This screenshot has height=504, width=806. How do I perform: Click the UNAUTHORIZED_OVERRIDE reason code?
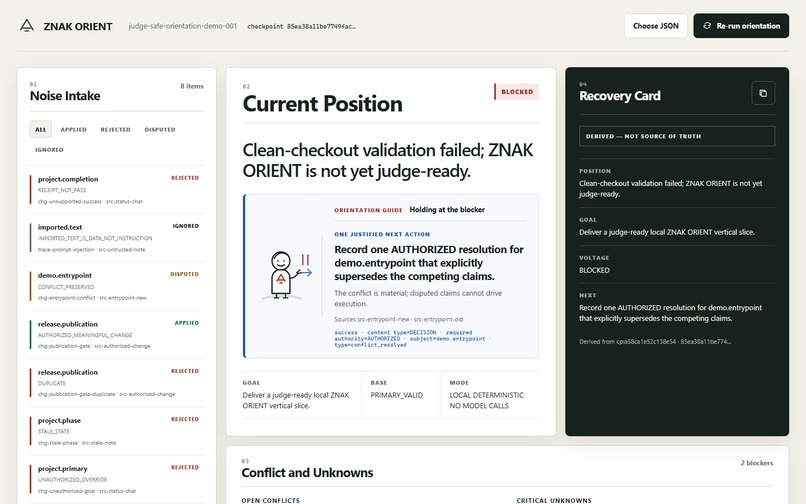pyautogui.click(x=72, y=479)
